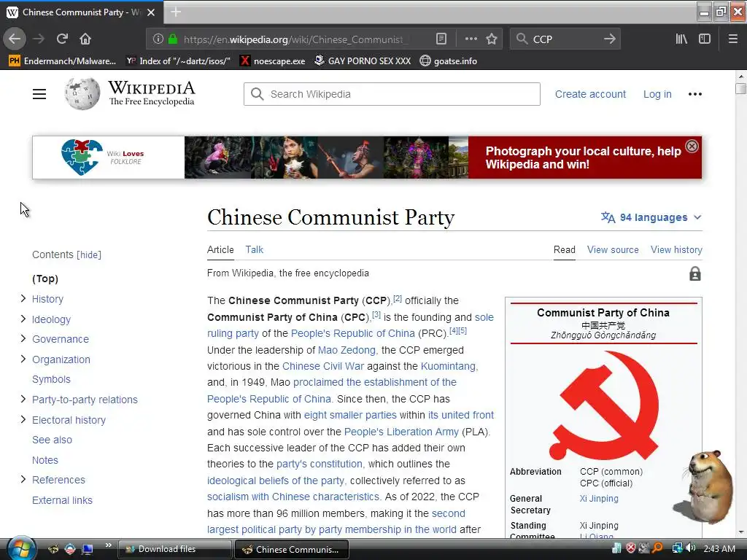The height and width of the screenshot is (560, 747).
Task: Follow the Mao Zedong link
Action: click(347, 350)
